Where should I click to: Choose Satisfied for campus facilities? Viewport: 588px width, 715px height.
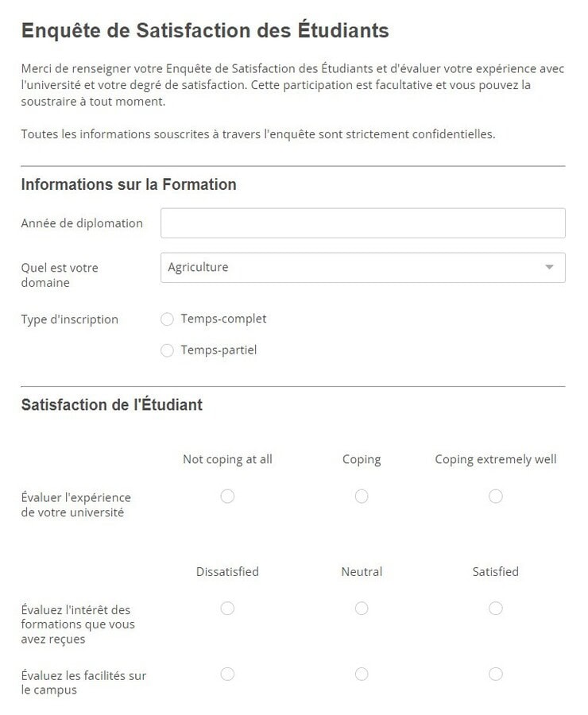click(496, 674)
